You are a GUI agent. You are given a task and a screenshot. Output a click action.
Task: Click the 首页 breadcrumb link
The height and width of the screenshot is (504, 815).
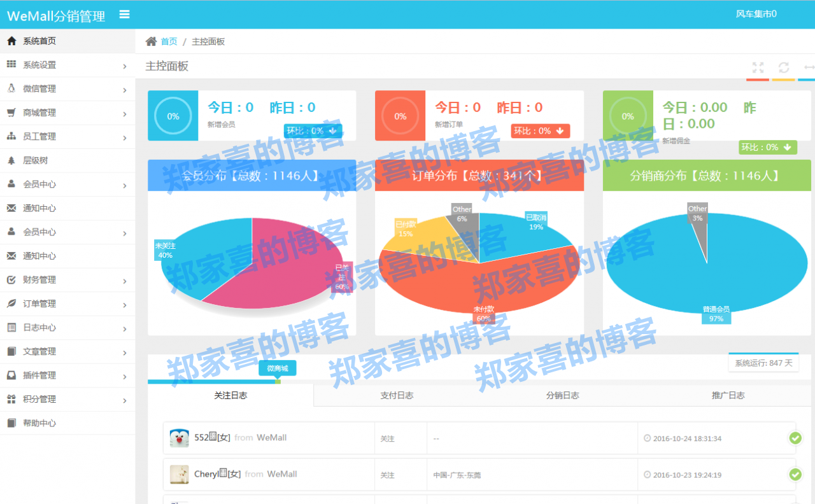[x=169, y=40]
